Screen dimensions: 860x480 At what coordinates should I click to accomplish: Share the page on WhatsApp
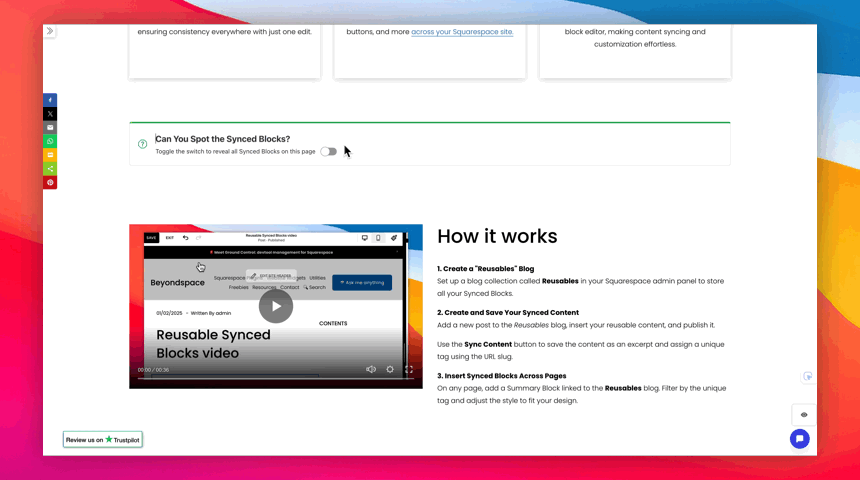pos(50,142)
